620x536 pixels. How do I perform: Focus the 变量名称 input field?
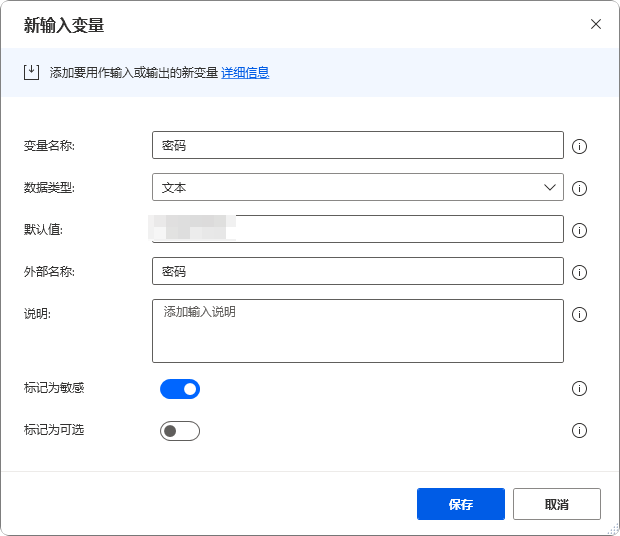coord(358,145)
